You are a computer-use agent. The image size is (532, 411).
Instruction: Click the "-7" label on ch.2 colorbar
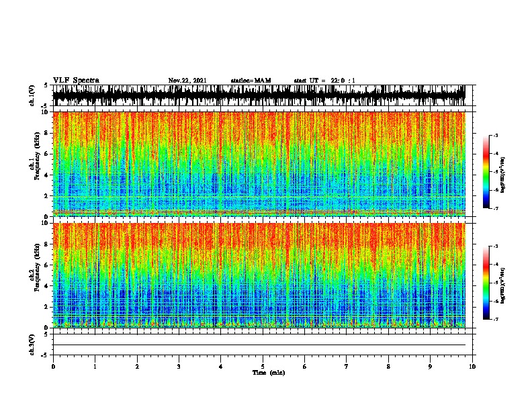click(x=496, y=319)
